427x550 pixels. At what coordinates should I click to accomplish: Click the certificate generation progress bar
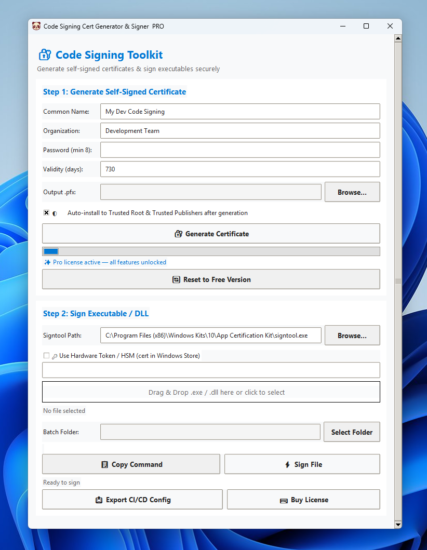tap(211, 251)
